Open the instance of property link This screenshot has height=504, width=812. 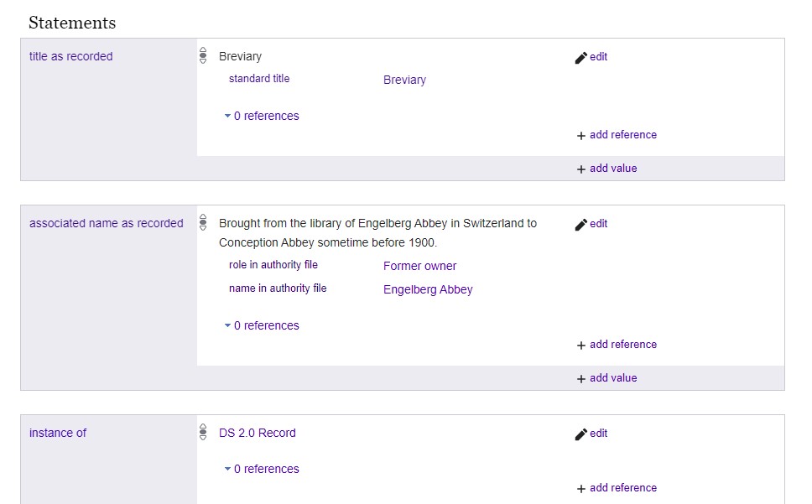tap(58, 433)
